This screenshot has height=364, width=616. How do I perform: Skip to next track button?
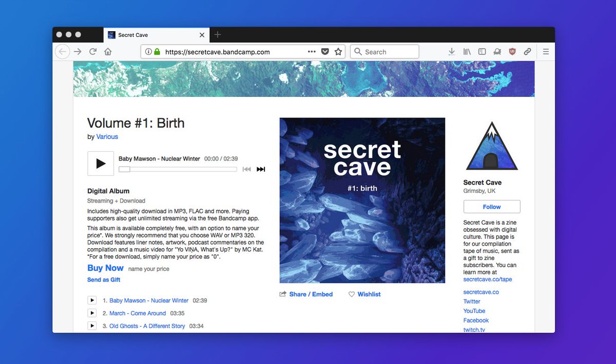click(x=261, y=169)
